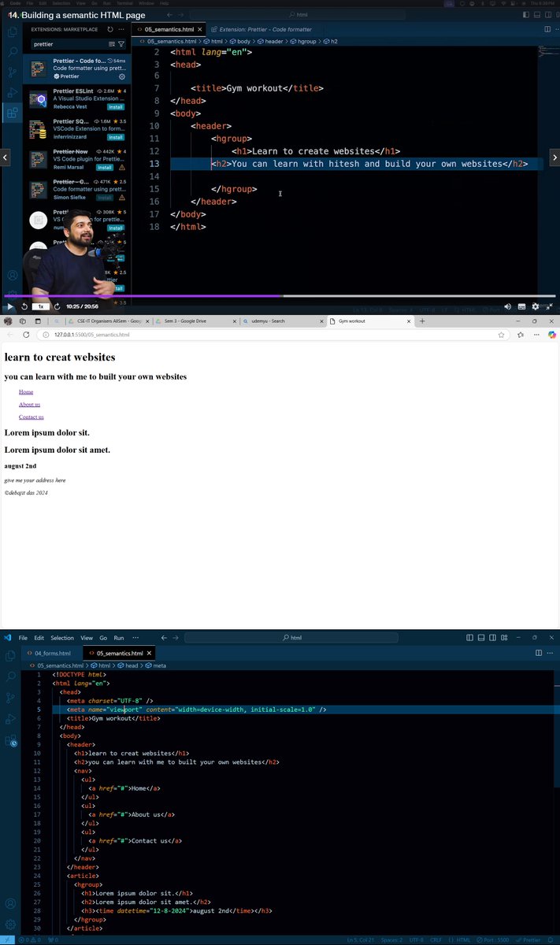The image size is (560, 945).
Task: Navigate forward with lower VS Code arrow
Action: 176,638
